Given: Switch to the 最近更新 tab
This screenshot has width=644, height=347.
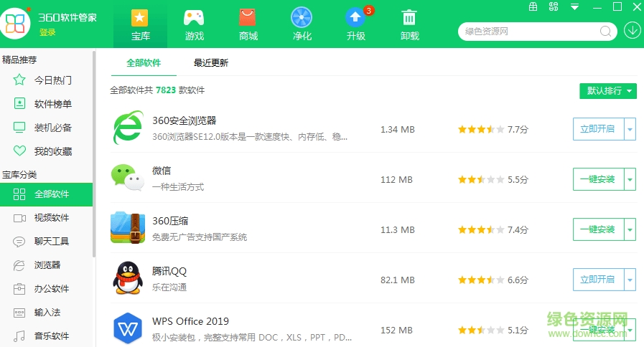Looking at the screenshot, I should point(211,63).
